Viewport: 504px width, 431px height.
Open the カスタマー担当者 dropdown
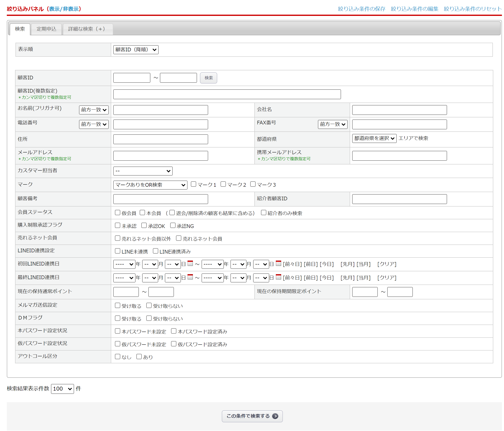click(x=143, y=171)
